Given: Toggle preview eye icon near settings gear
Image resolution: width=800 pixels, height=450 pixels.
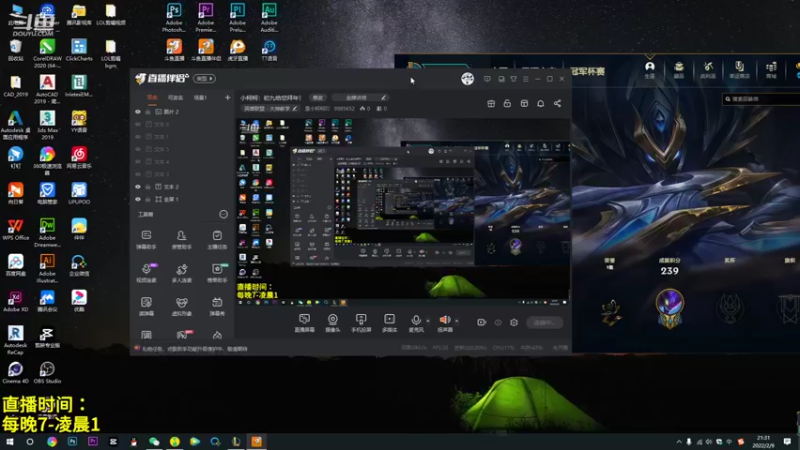Looking at the screenshot, I should [498, 322].
